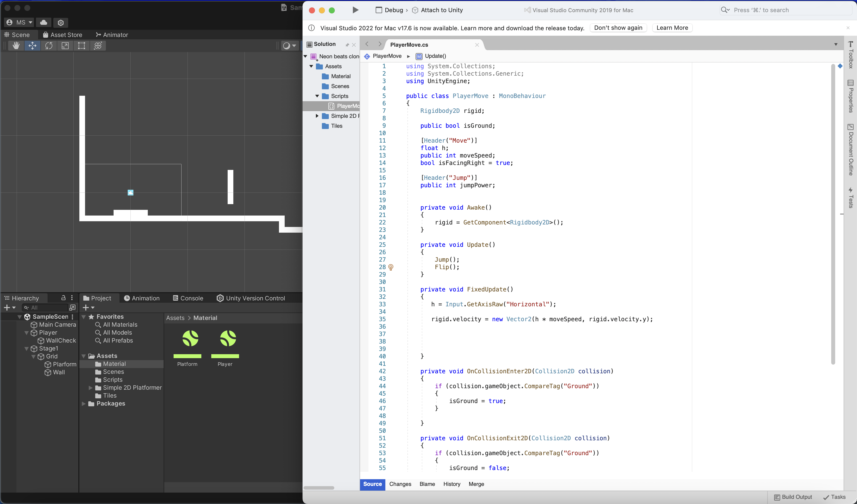Switch to the Console tab
The image size is (857, 504).
point(188,298)
